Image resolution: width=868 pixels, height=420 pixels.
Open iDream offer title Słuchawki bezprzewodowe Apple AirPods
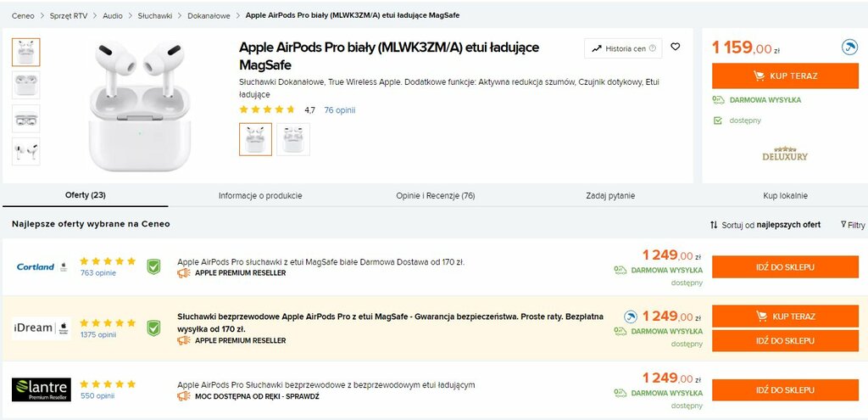point(390,322)
